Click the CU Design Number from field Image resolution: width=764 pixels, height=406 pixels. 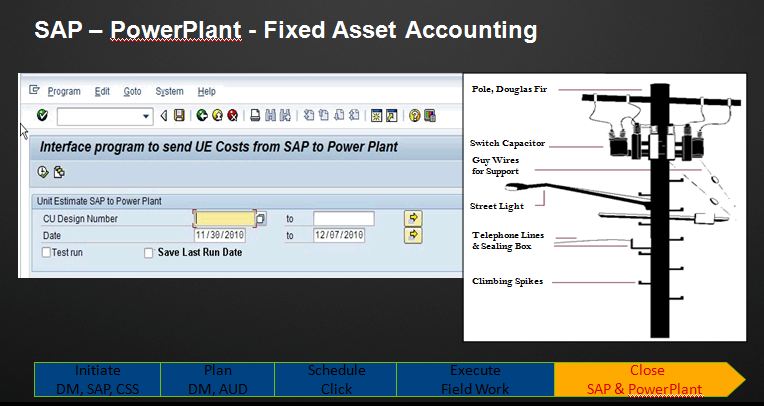225,218
